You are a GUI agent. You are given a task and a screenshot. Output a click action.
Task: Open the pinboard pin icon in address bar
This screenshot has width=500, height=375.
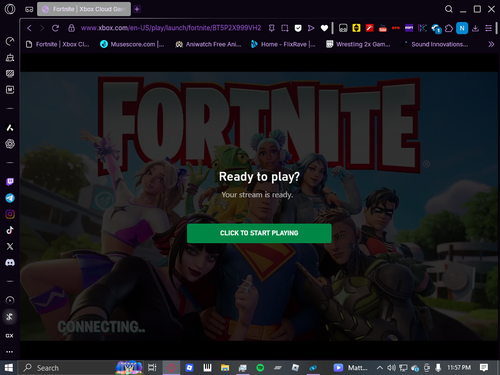(x=272, y=28)
